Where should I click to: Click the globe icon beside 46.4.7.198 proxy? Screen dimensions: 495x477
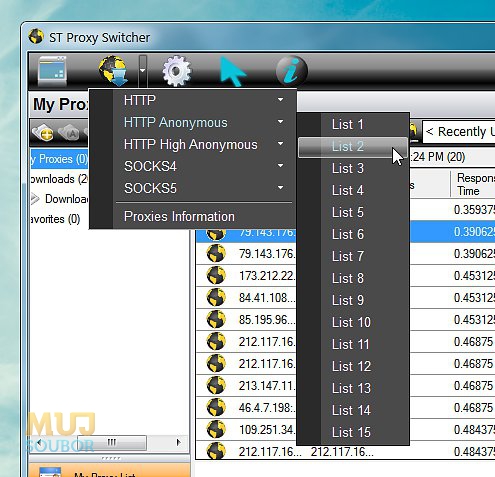pos(216,407)
